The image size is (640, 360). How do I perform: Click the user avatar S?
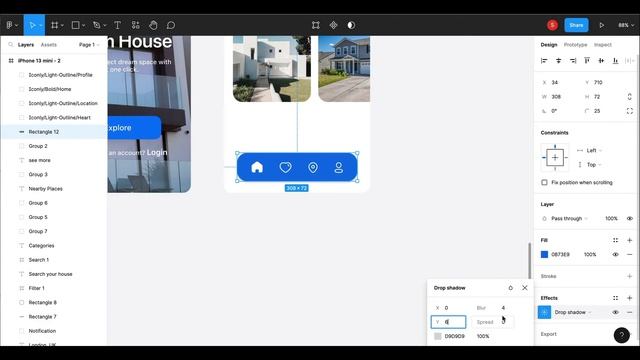pyautogui.click(x=552, y=25)
